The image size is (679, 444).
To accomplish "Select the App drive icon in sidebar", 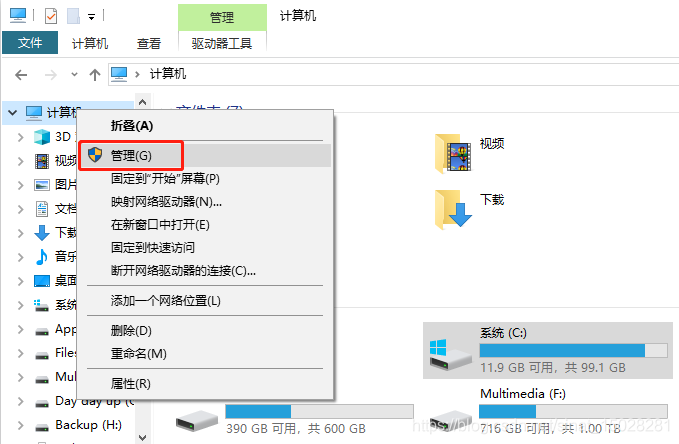I will coord(42,331).
